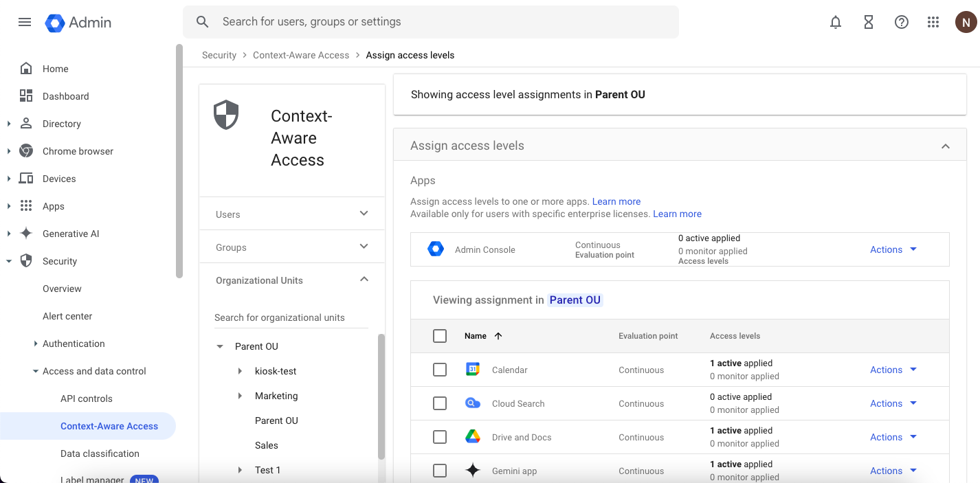This screenshot has width=980, height=483.
Task: Open Actions dropdown for Gemini app
Action: (x=893, y=471)
